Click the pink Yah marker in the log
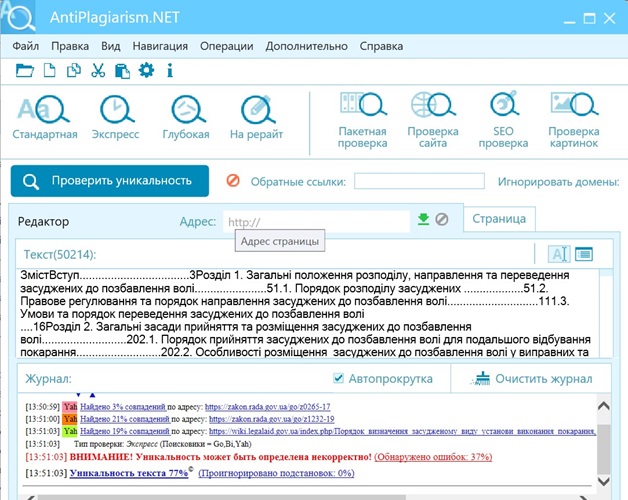628x500 pixels. 70,407
